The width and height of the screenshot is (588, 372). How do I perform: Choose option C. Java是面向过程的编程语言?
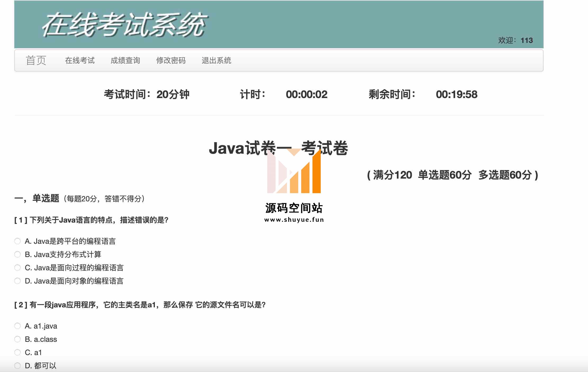(17, 268)
